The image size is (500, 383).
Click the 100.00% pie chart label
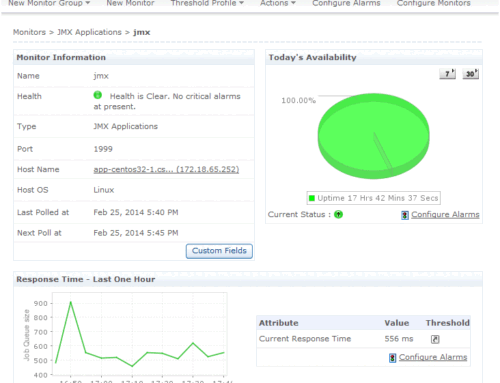coord(298,101)
